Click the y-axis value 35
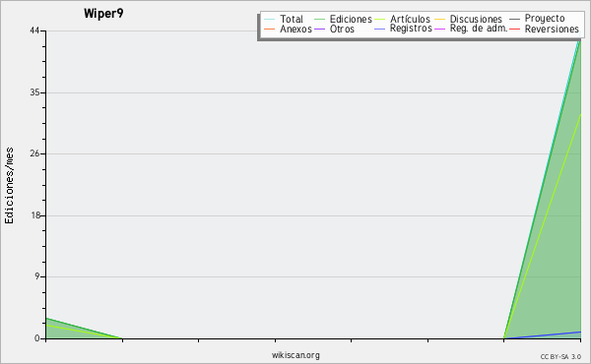Image resolution: width=591 pixels, height=364 pixels. (x=34, y=92)
